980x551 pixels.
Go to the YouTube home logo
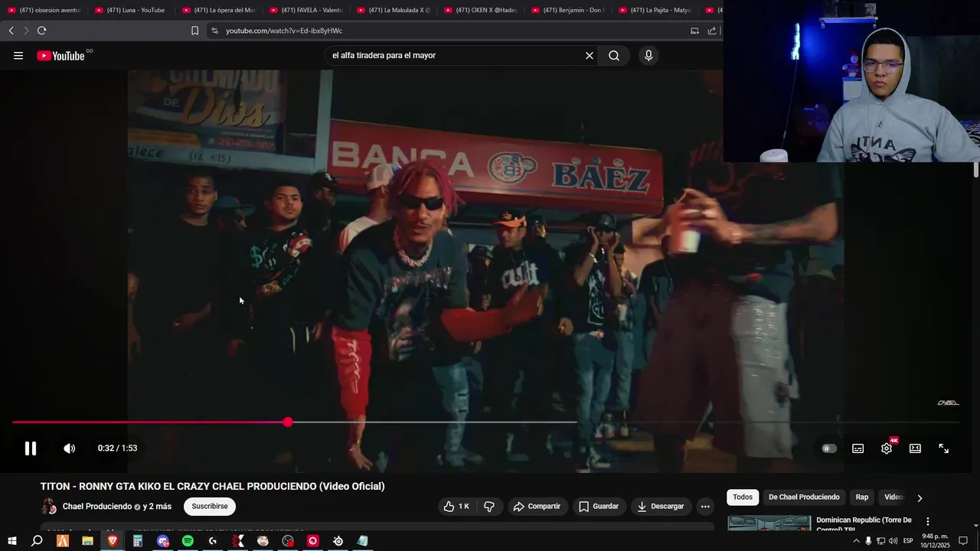(x=60, y=56)
